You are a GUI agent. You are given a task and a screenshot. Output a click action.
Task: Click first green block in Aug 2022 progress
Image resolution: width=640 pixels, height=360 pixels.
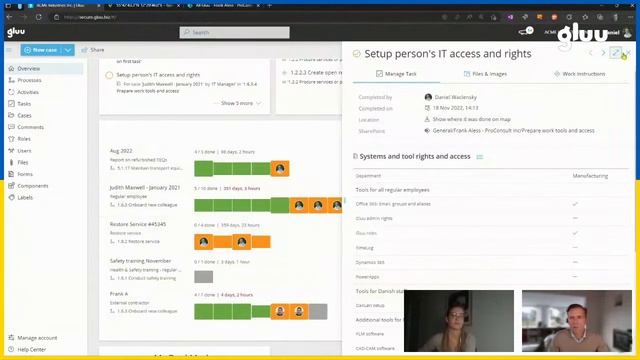[203, 169]
